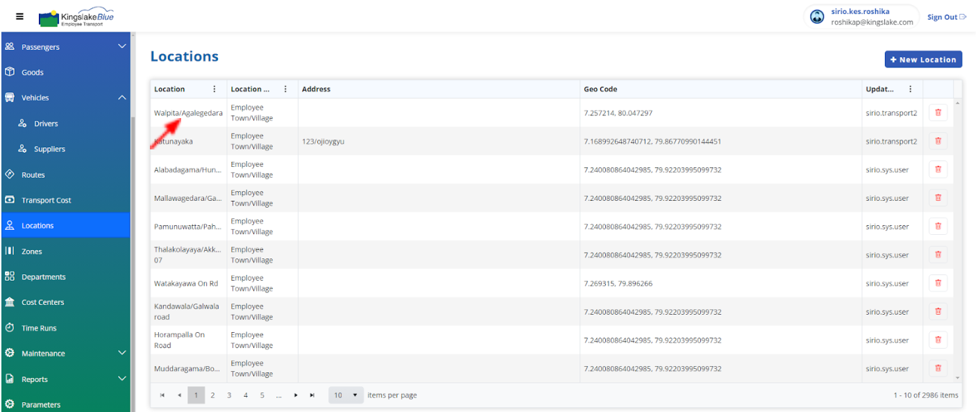Delete the Walpita/Agalegedara location
The height and width of the screenshot is (412, 980).
point(938,113)
